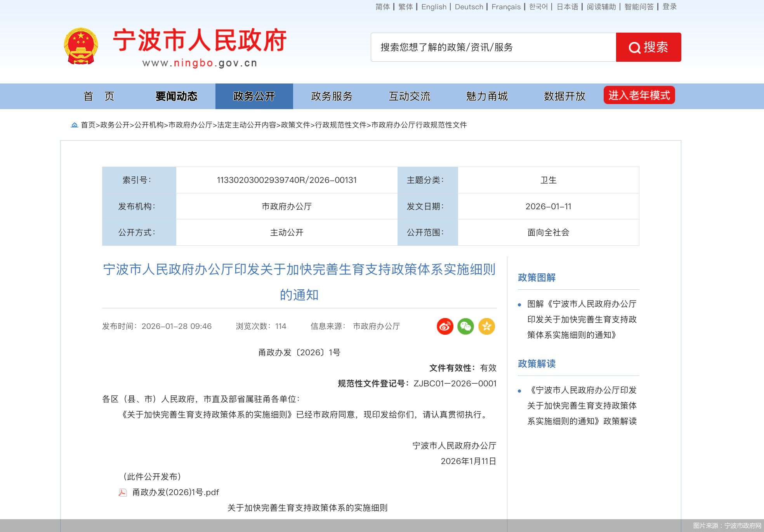This screenshot has height=532, width=764.
Task: Open 要闻动态 menu
Action: point(176,96)
